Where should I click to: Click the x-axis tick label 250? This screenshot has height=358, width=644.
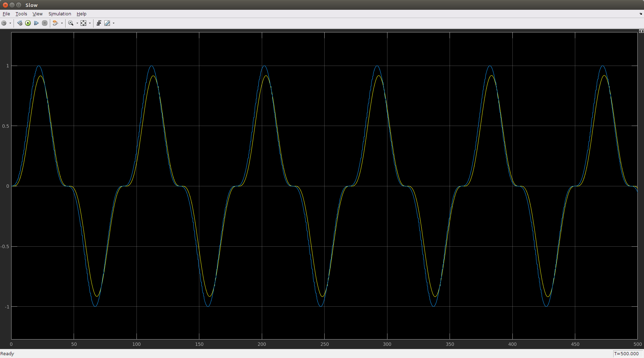click(x=324, y=344)
